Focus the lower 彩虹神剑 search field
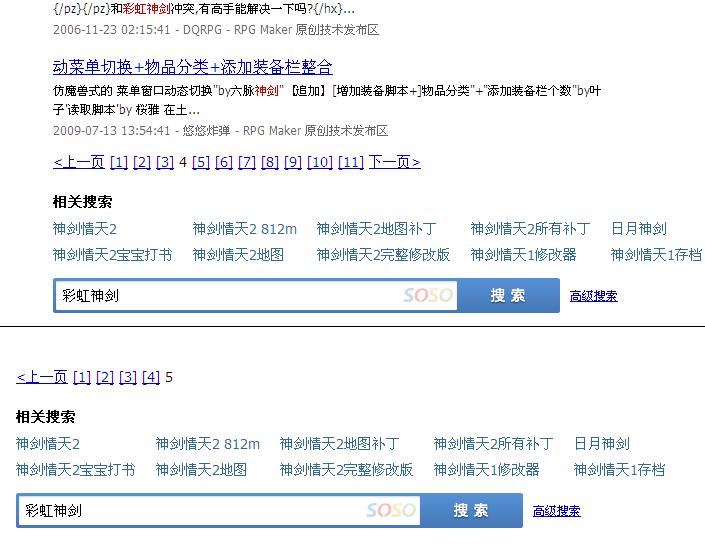 (x=219, y=510)
